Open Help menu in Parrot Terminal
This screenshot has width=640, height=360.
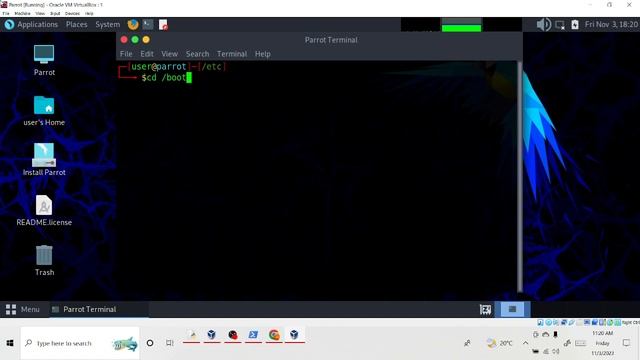[262, 54]
